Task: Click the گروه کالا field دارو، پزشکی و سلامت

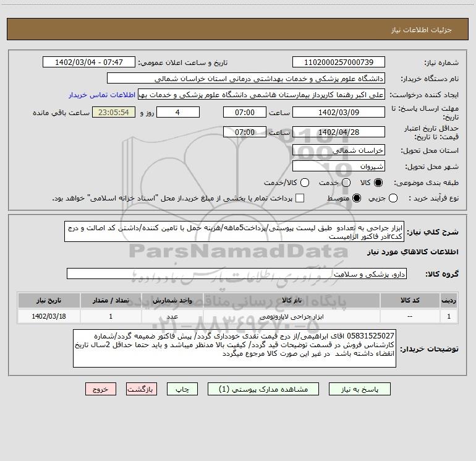Action: point(237,274)
